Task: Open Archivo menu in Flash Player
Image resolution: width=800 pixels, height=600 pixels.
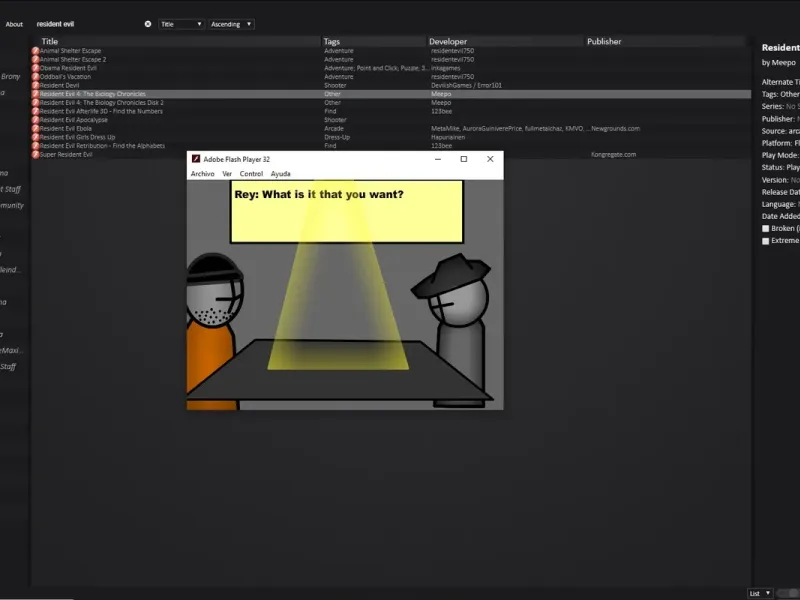Action: [x=203, y=174]
